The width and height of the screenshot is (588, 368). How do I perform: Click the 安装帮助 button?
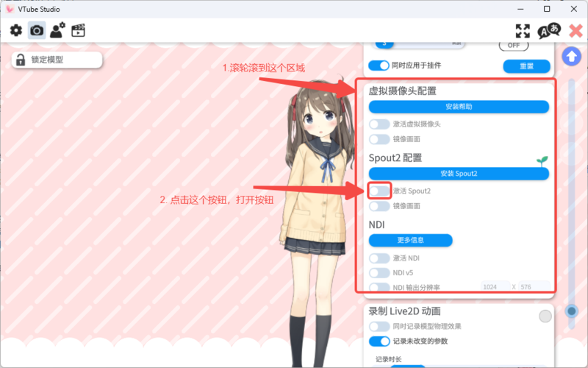(459, 107)
